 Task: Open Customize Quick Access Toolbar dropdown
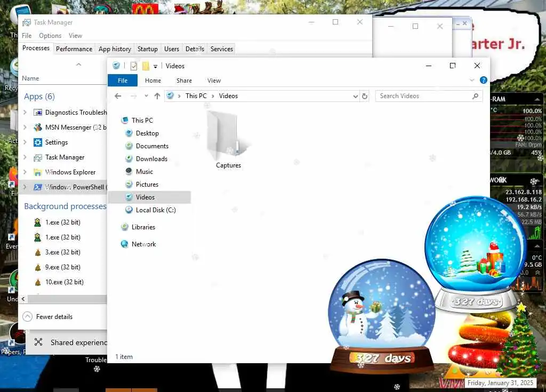click(x=155, y=66)
